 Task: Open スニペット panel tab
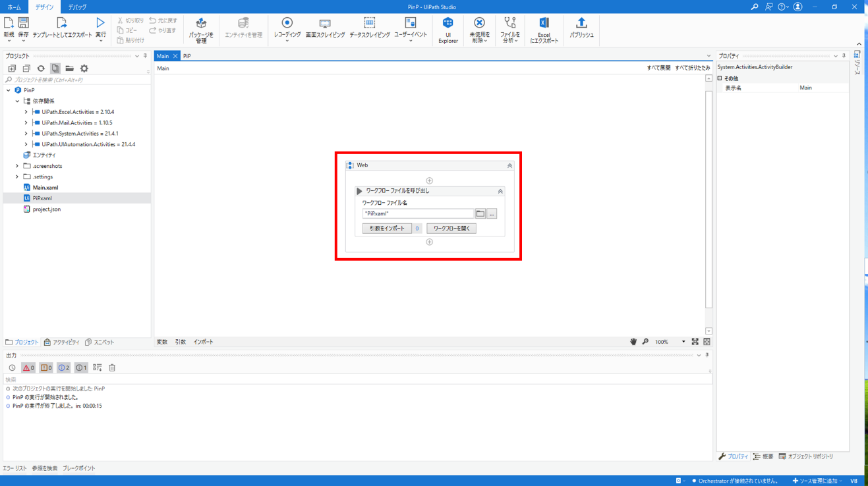coord(100,342)
